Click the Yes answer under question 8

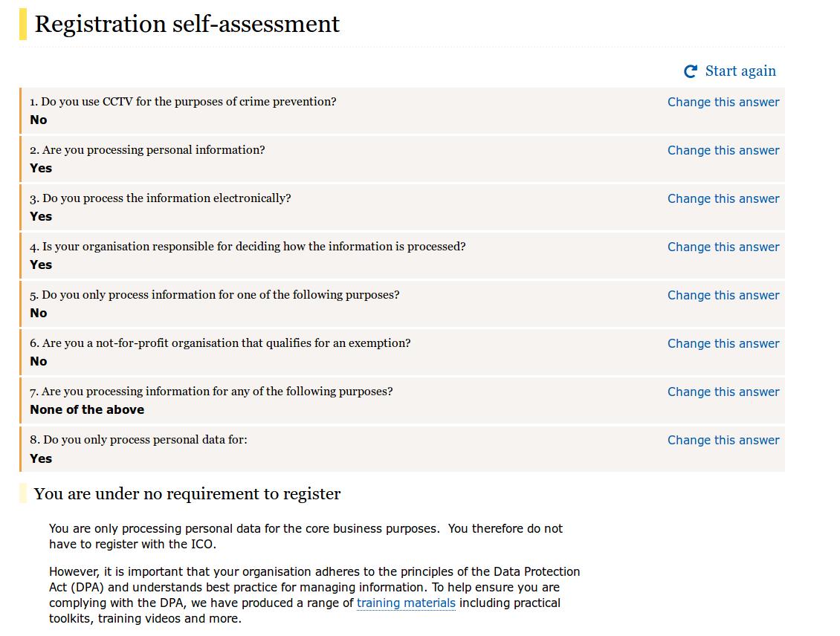(x=41, y=459)
